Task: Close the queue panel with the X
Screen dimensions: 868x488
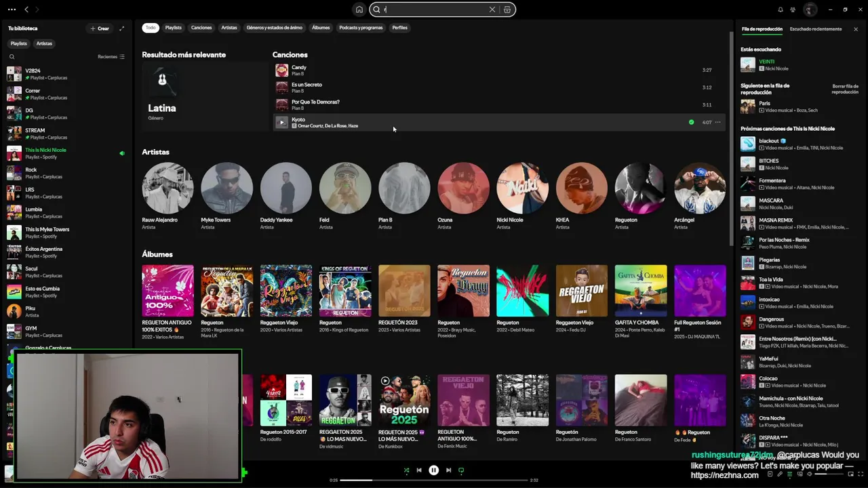Action: 856,29
